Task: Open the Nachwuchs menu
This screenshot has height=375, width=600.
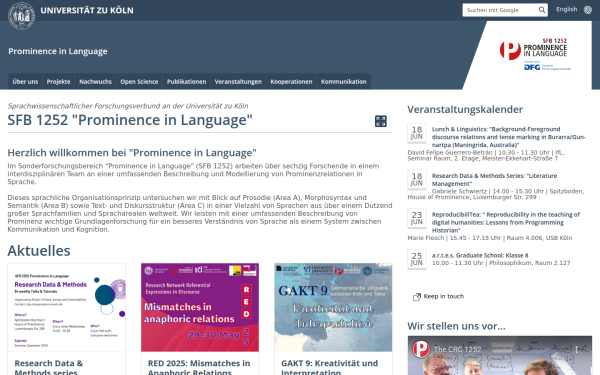Action: 95,82
